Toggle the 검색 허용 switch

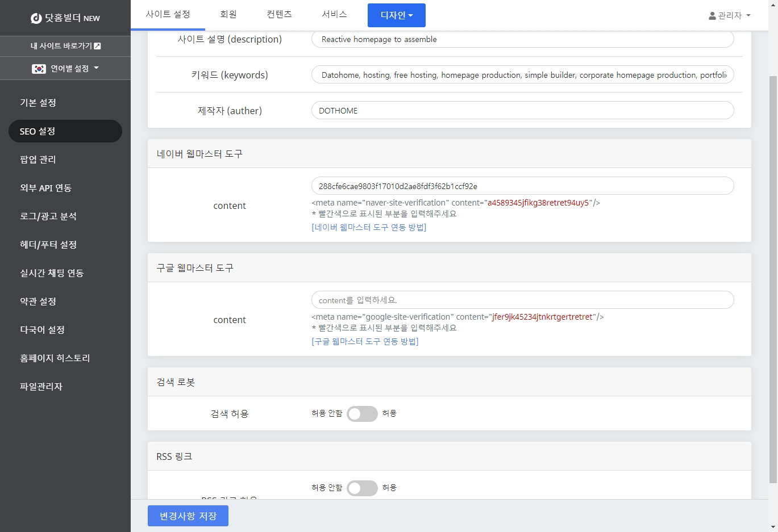(x=362, y=414)
